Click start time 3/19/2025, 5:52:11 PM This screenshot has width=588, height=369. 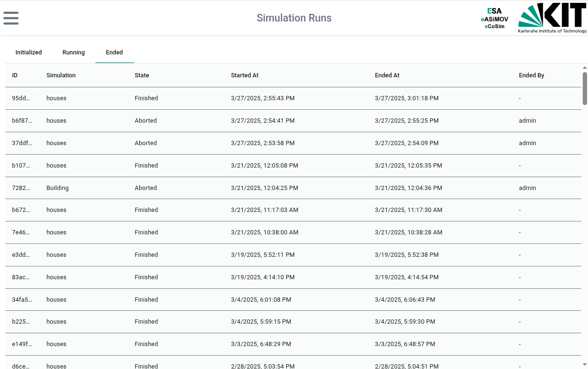pos(263,255)
